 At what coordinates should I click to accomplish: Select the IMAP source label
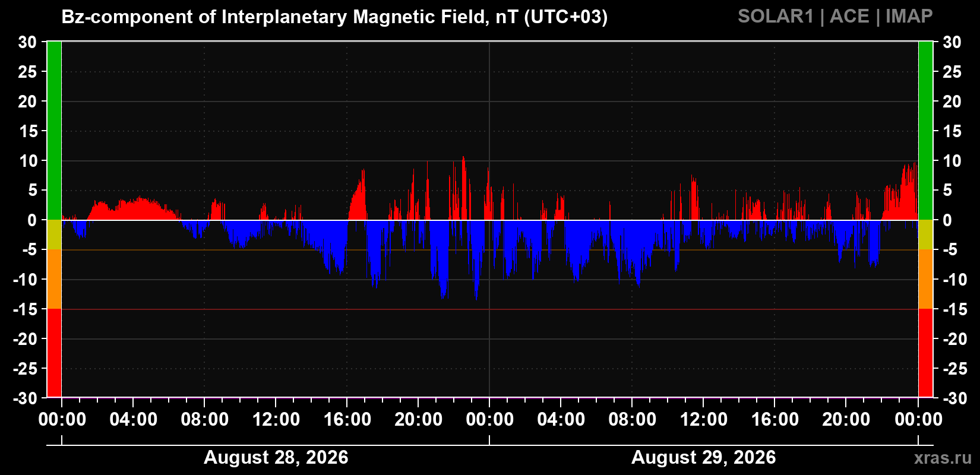(x=909, y=17)
